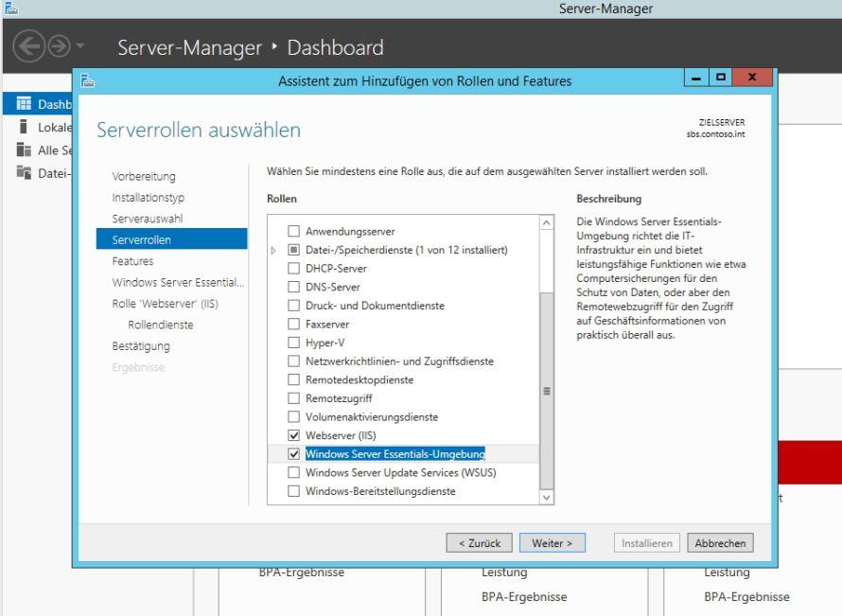
Task: Open the navigation history dropdown arrow
Action: [80, 46]
